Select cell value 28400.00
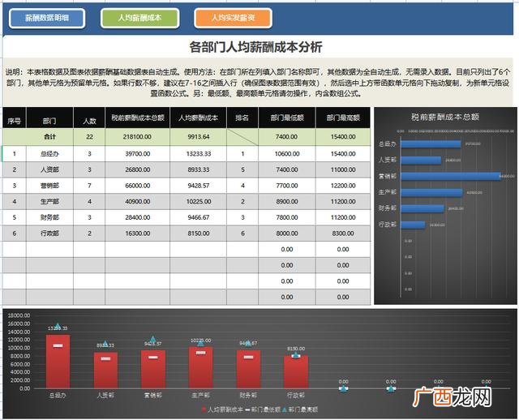Screen dimensions: 519x420 tap(138, 217)
